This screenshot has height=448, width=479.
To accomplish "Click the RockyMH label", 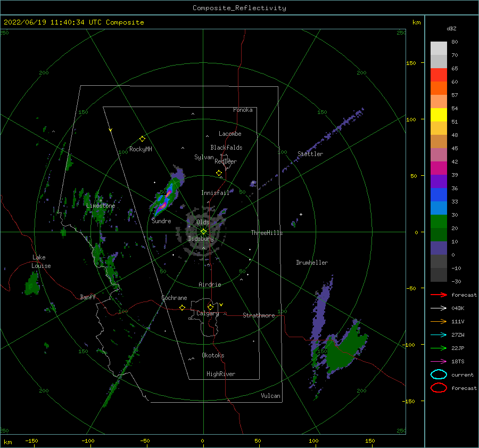I will click(x=141, y=149).
